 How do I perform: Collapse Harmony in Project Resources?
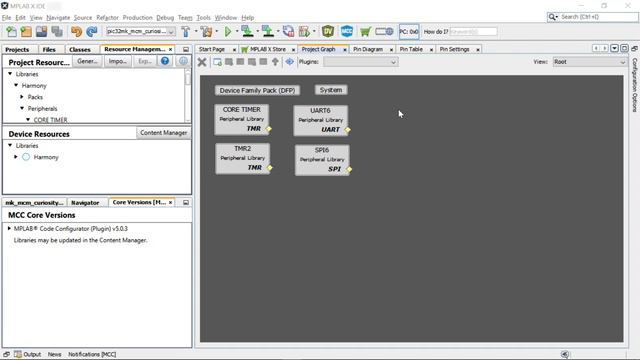coord(16,85)
